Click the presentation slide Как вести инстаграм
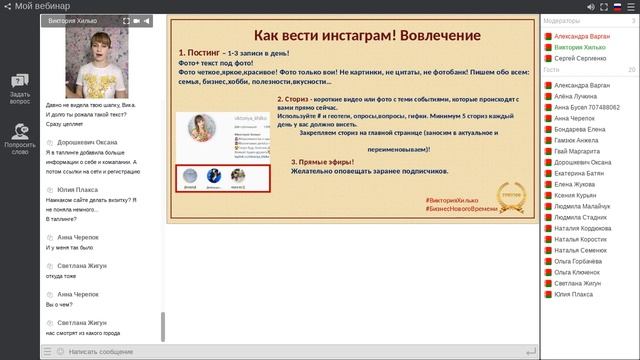640x360 pixels. 353,119
